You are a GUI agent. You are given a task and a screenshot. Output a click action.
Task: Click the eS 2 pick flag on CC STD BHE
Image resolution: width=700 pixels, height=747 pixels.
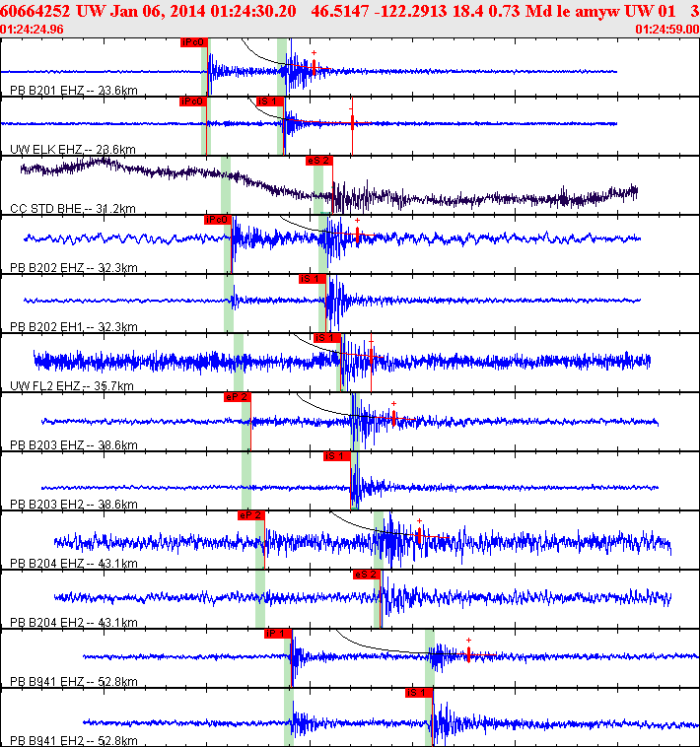(319, 161)
